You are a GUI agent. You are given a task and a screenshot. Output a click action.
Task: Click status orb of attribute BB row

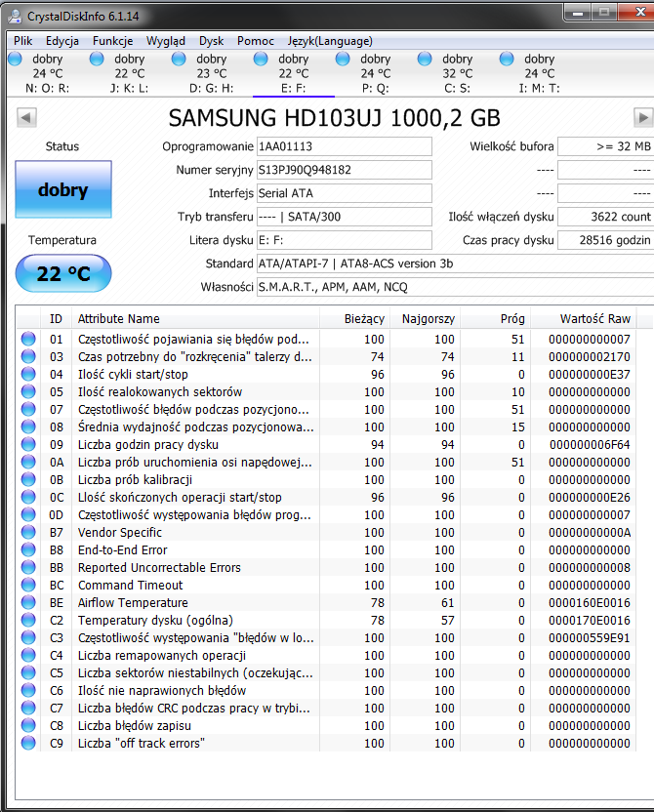pyautogui.click(x=28, y=567)
